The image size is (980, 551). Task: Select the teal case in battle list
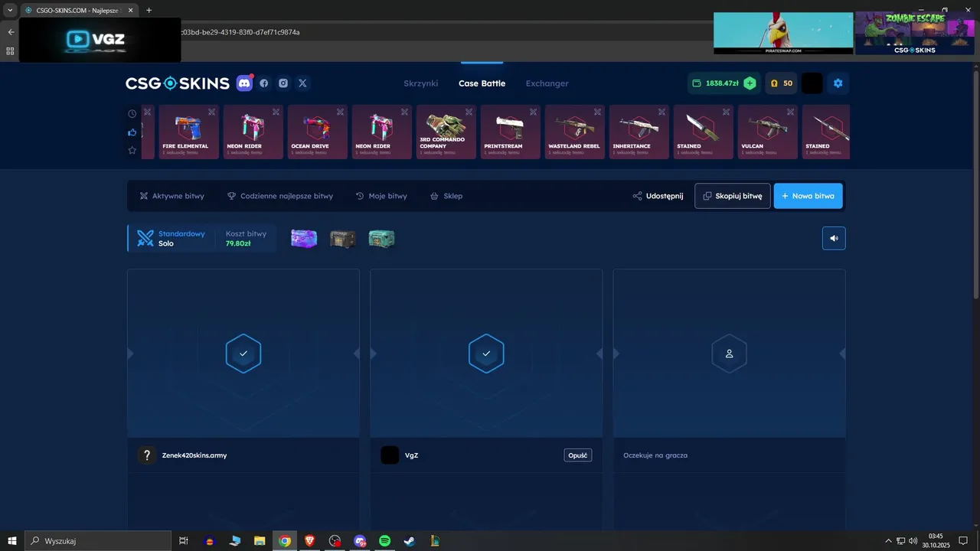pyautogui.click(x=381, y=238)
